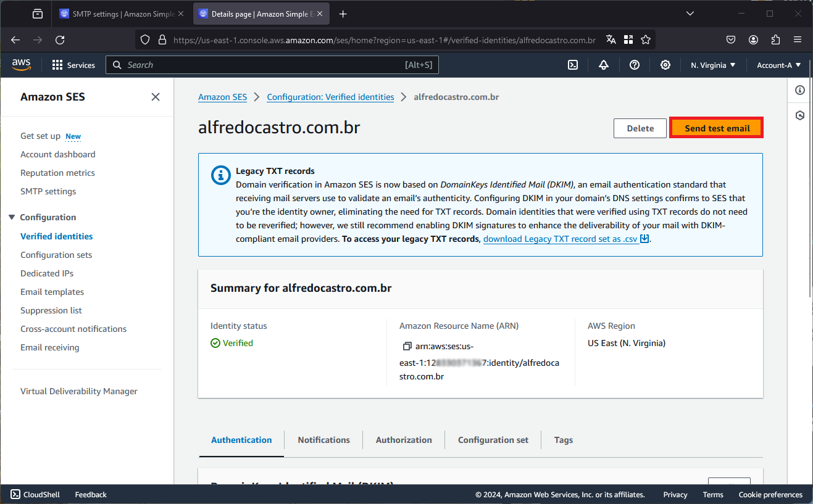813x504 pixels.
Task: Open SMTP settings in sidebar
Action: [x=48, y=191]
